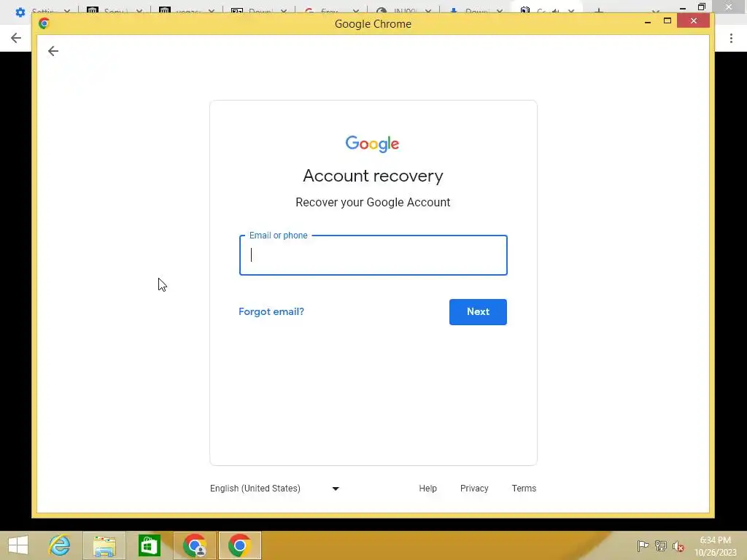Focus the Email or phone field

pyautogui.click(x=373, y=255)
